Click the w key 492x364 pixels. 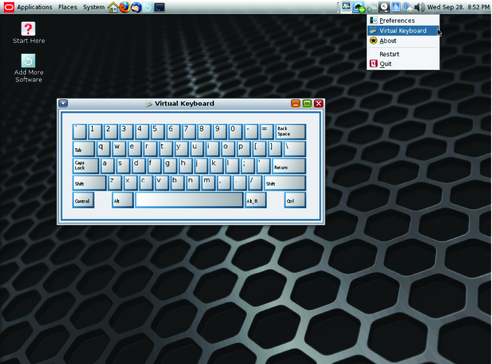tap(119, 149)
